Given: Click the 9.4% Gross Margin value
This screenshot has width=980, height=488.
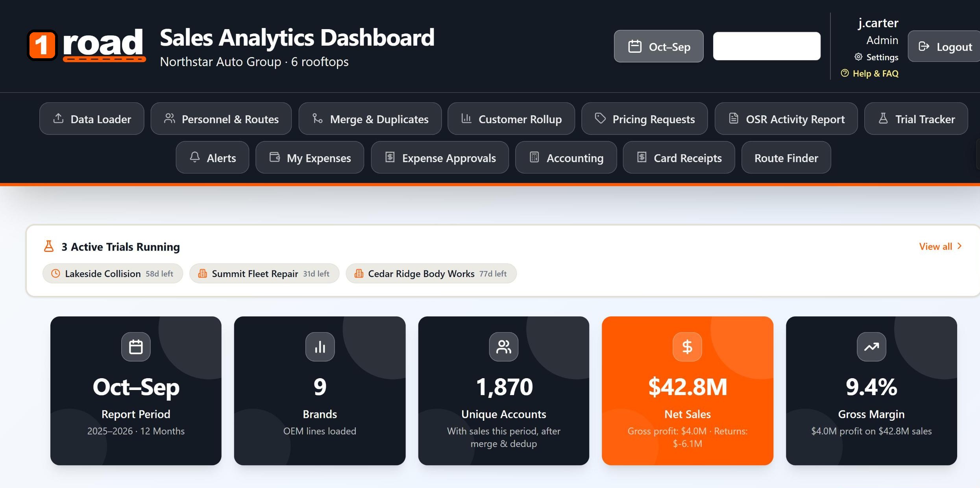Looking at the screenshot, I should (x=871, y=387).
